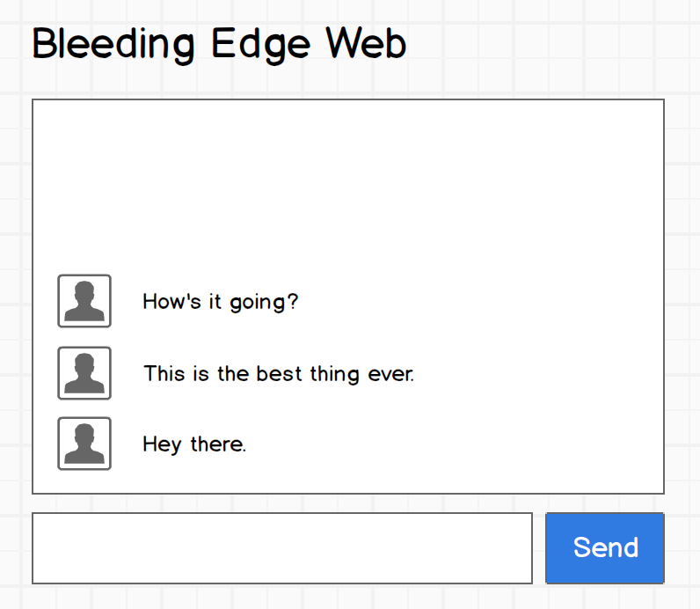This screenshot has height=609, width=700.
Task: Click the "Hey there." message text
Action: pyautogui.click(x=194, y=445)
